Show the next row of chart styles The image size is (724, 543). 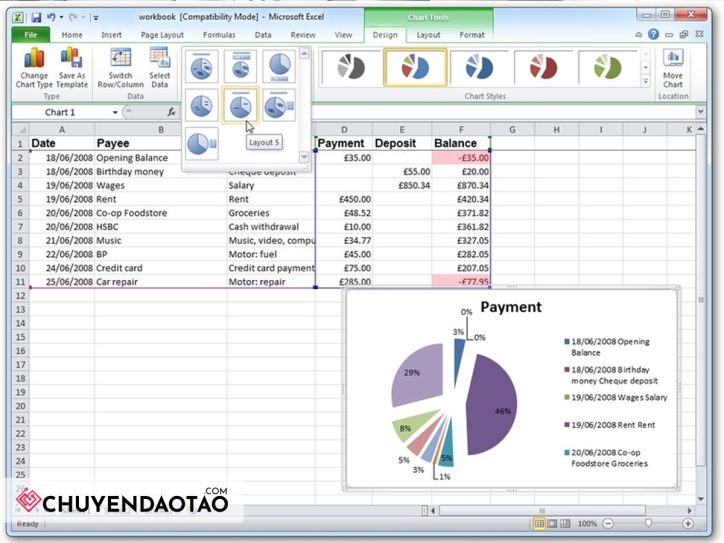(646, 67)
